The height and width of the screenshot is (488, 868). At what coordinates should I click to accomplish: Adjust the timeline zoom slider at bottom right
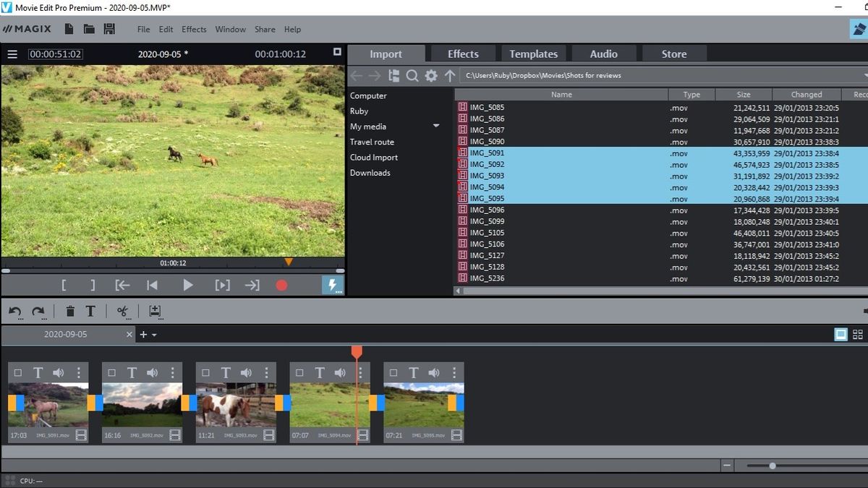(771, 466)
